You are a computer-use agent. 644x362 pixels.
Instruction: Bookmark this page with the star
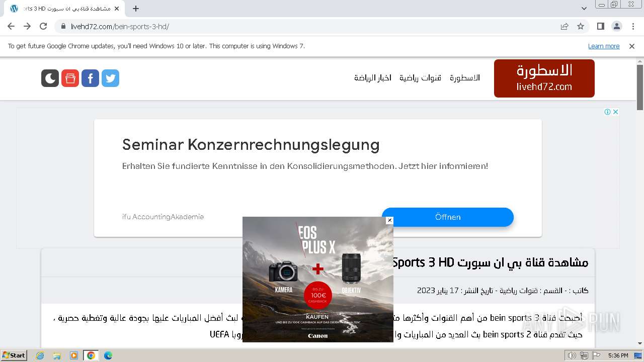[x=581, y=26]
